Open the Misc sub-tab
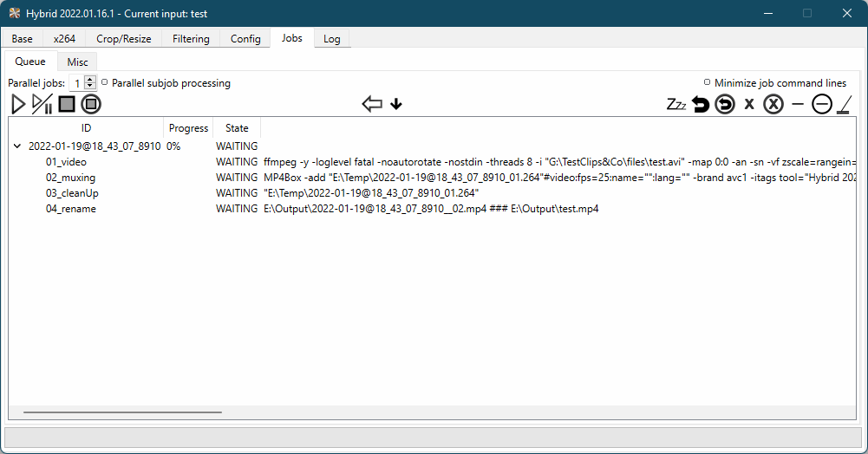868x454 pixels. [x=77, y=62]
